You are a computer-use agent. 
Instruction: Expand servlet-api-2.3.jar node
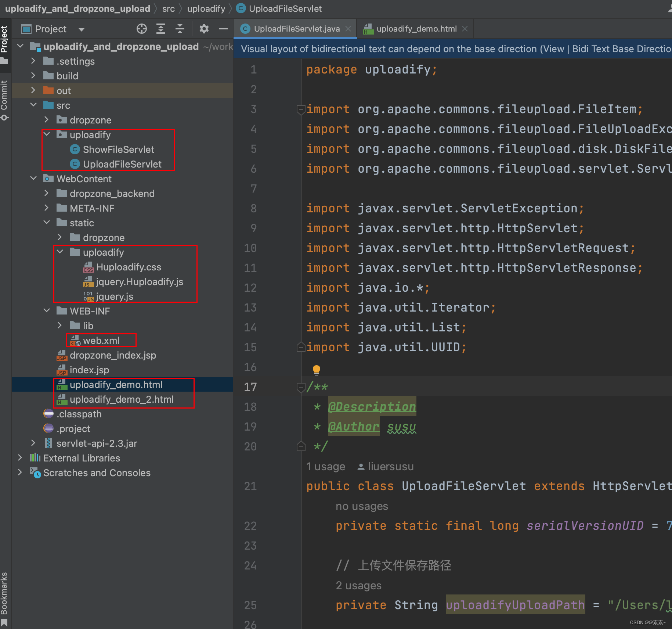pos(33,443)
